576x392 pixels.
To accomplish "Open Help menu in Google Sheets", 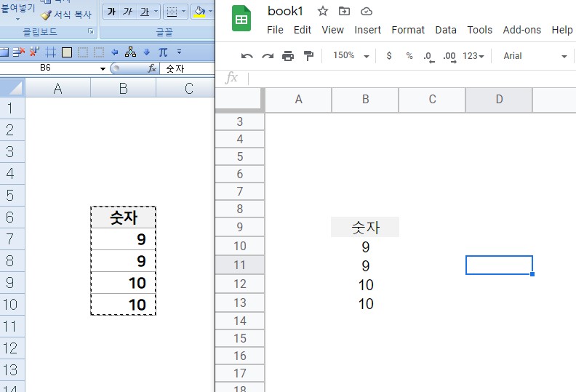I will [x=562, y=30].
